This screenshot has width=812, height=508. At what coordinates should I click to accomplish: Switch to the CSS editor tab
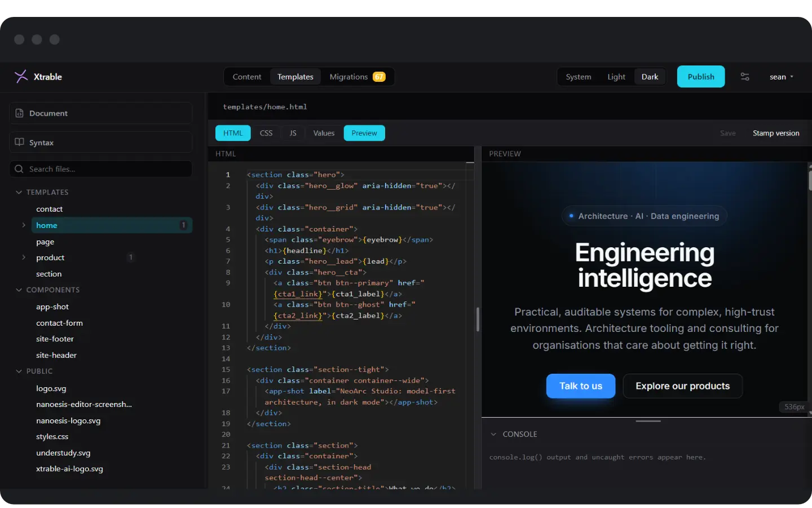coord(266,133)
